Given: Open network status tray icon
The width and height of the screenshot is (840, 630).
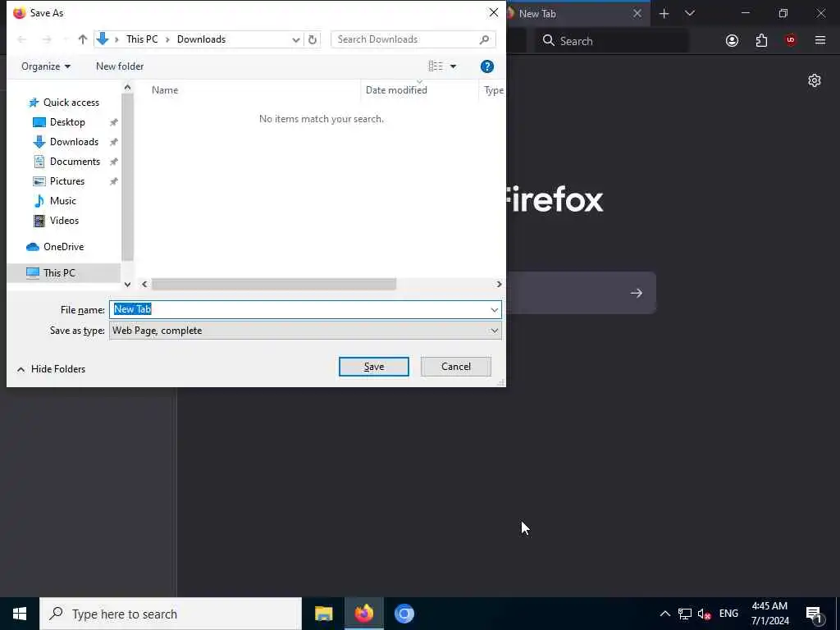Looking at the screenshot, I should 685,614.
